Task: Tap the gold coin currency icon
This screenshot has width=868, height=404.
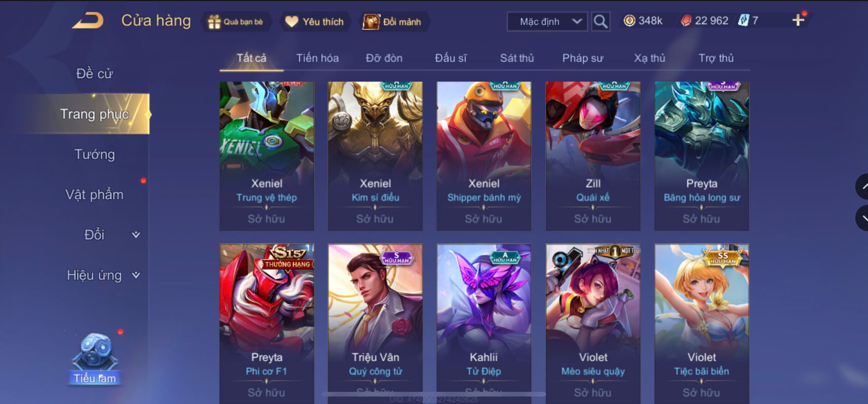Action: pyautogui.click(x=629, y=21)
